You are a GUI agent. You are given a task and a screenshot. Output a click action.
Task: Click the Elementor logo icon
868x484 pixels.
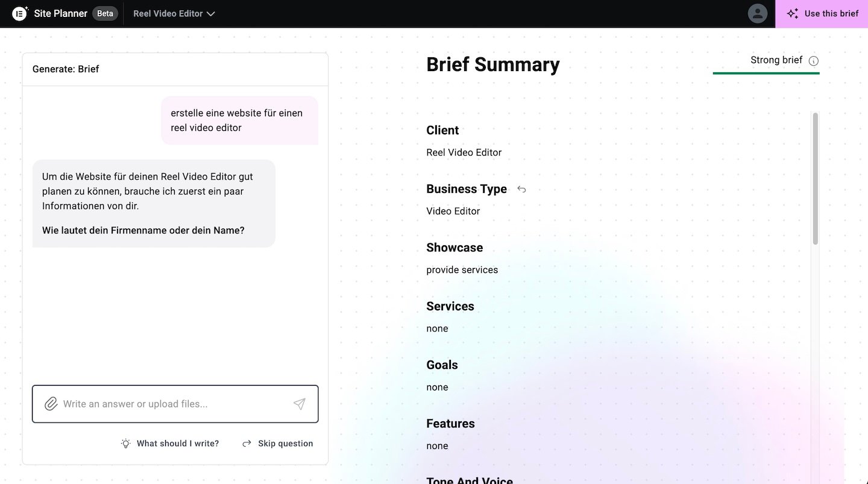20,13
